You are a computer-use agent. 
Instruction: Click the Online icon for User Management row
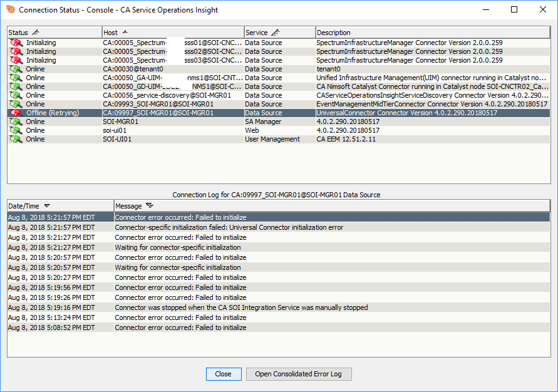[16, 139]
